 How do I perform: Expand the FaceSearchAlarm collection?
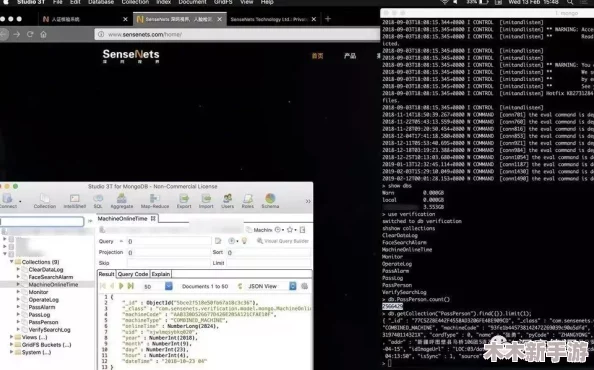click(x=18, y=277)
